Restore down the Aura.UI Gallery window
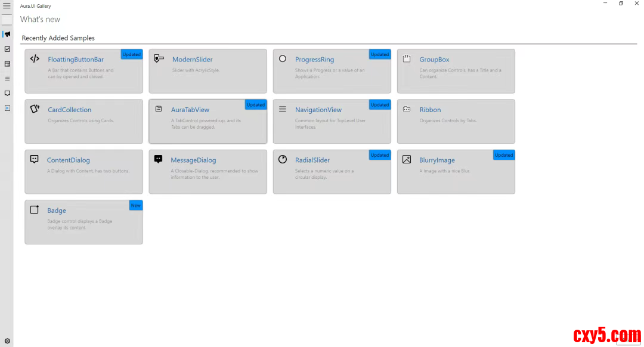The image size is (644, 347). (x=621, y=4)
